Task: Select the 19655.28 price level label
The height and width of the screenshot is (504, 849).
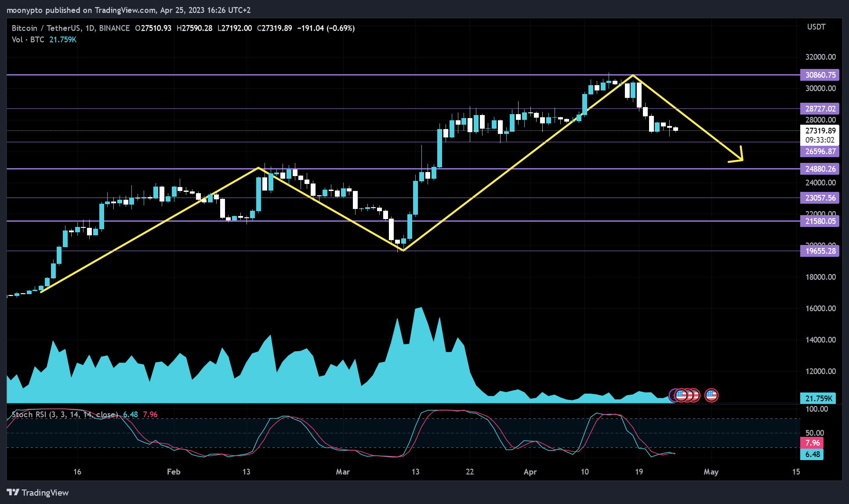Action: 820,251
